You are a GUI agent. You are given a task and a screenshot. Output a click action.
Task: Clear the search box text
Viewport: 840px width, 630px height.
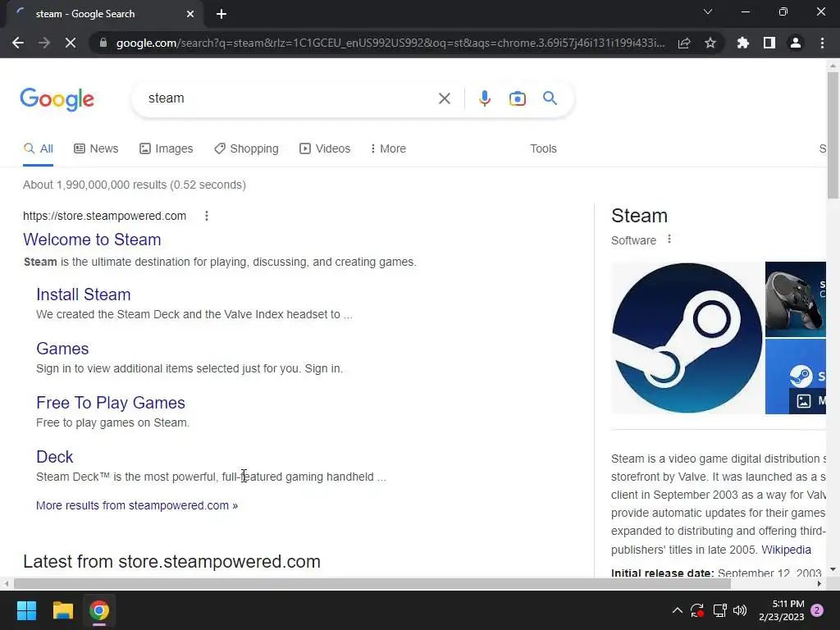pyautogui.click(x=444, y=98)
